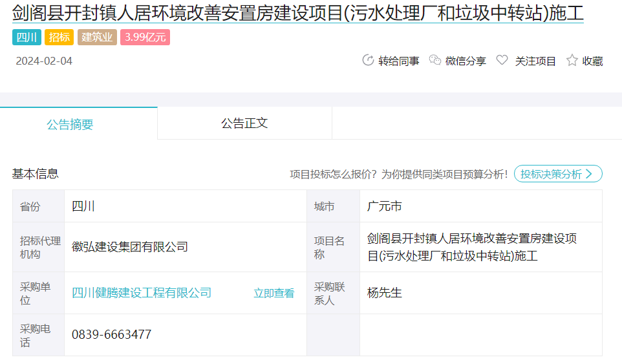Click the WeChat share icon
The width and height of the screenshot is (622, 364).
[x=435, y=60]
